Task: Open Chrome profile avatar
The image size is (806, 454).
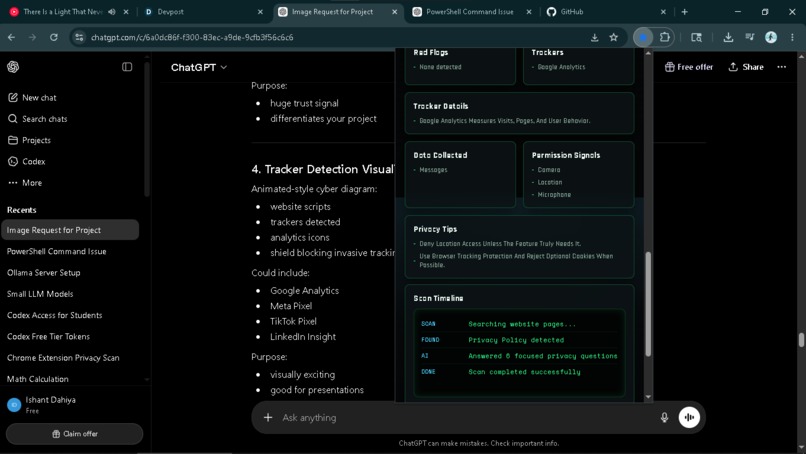Action: coord(771,37)
